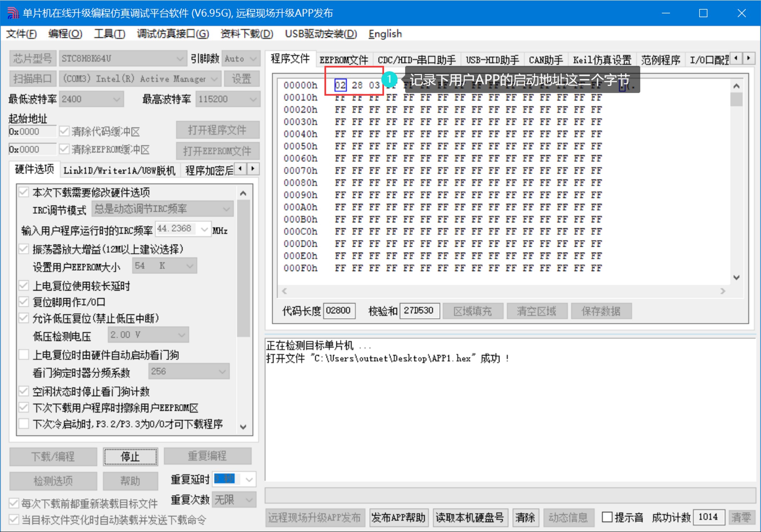Click 清除 button
The image size is (761, 532).
(x=525, y=518)
